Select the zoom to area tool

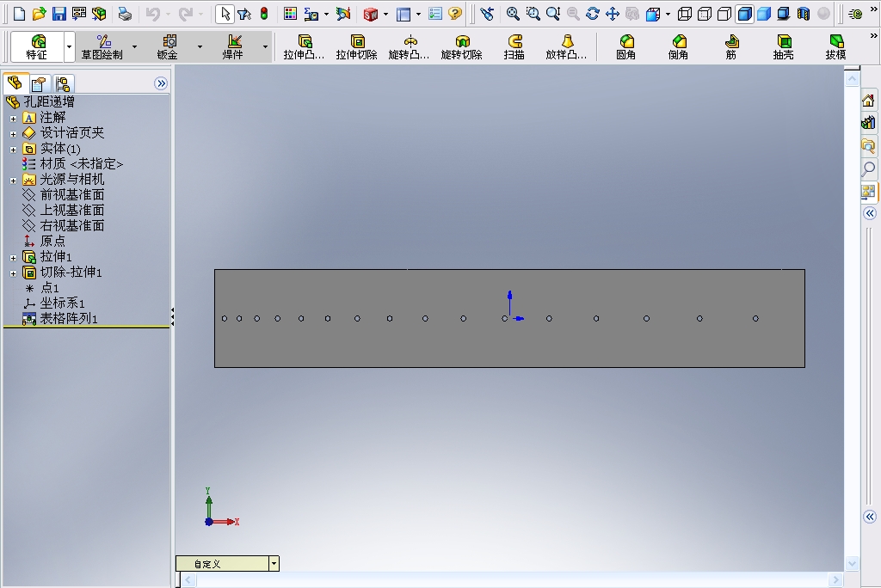click(x=533, y=14)
